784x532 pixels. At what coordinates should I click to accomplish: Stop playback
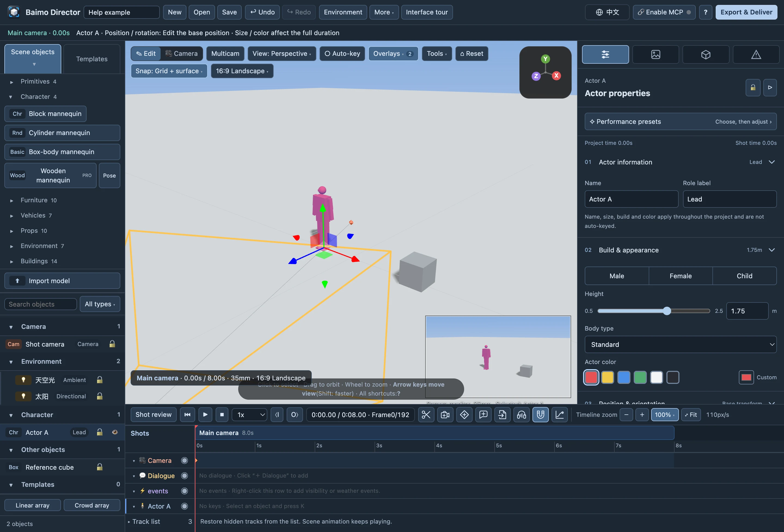[222, 415]
